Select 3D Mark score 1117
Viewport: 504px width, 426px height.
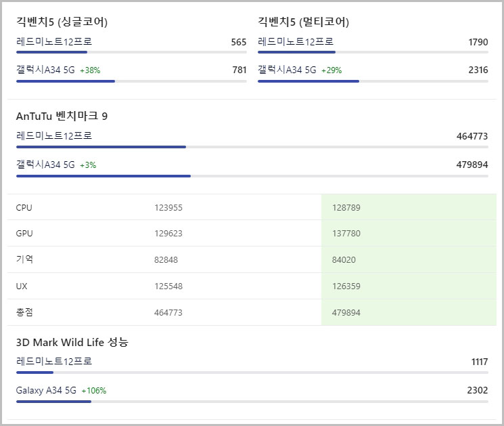pos(480,362)
